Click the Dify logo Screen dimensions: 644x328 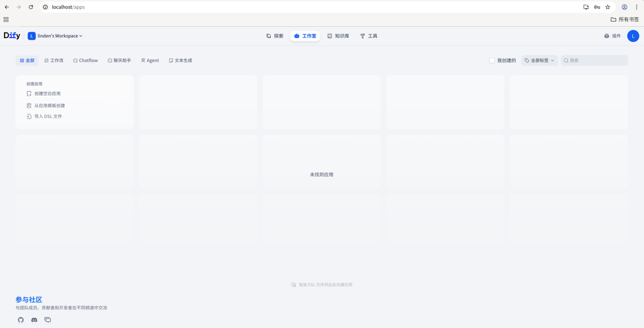point(12,36)
